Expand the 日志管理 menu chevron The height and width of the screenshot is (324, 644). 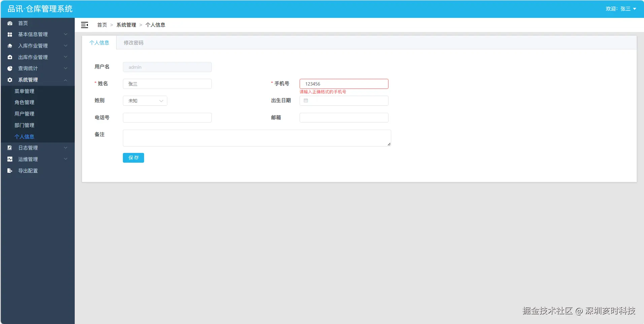tap(66, 148)
